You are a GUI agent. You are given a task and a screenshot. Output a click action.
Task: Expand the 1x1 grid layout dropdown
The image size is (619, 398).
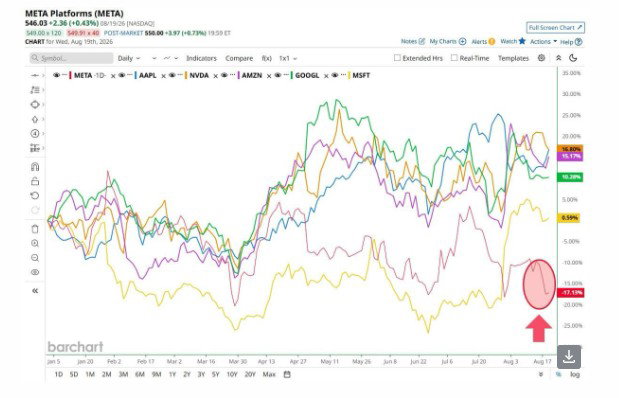(288, 58)
